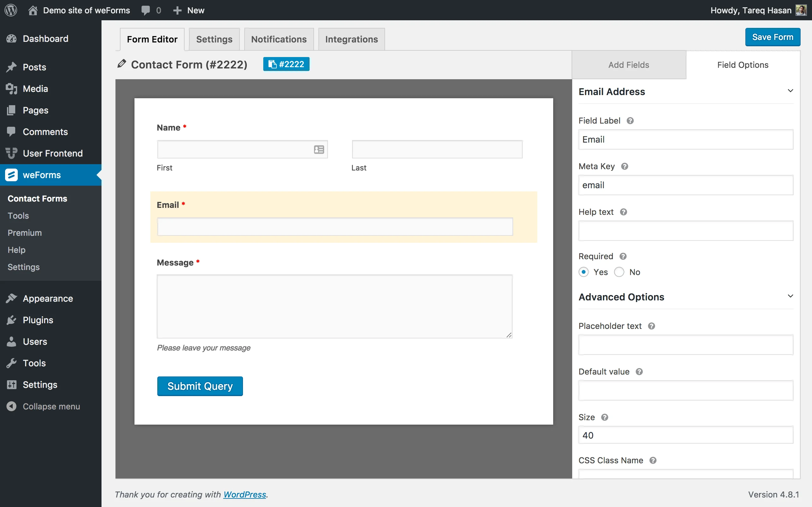This screenshot has width=812, height=507.
Task: Open help tooltip next to Field Label
Action: pyautogui.click(x=631, y=120)
